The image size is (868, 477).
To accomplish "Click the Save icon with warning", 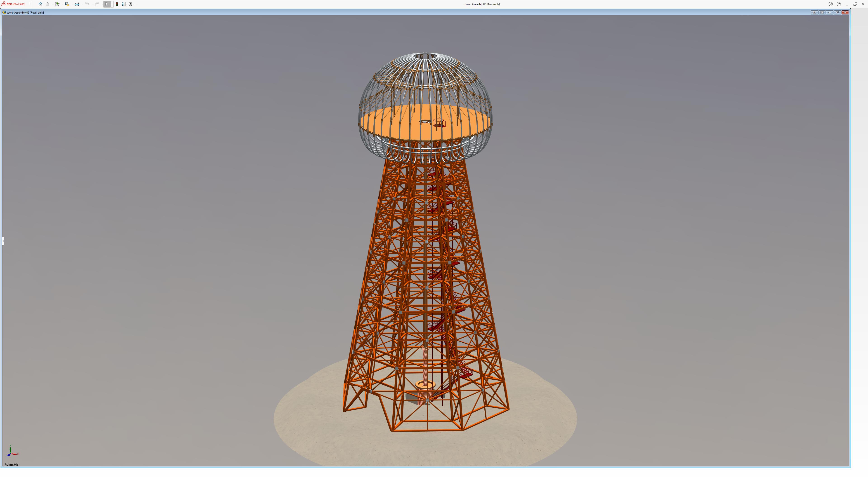I will click(67, 4).
